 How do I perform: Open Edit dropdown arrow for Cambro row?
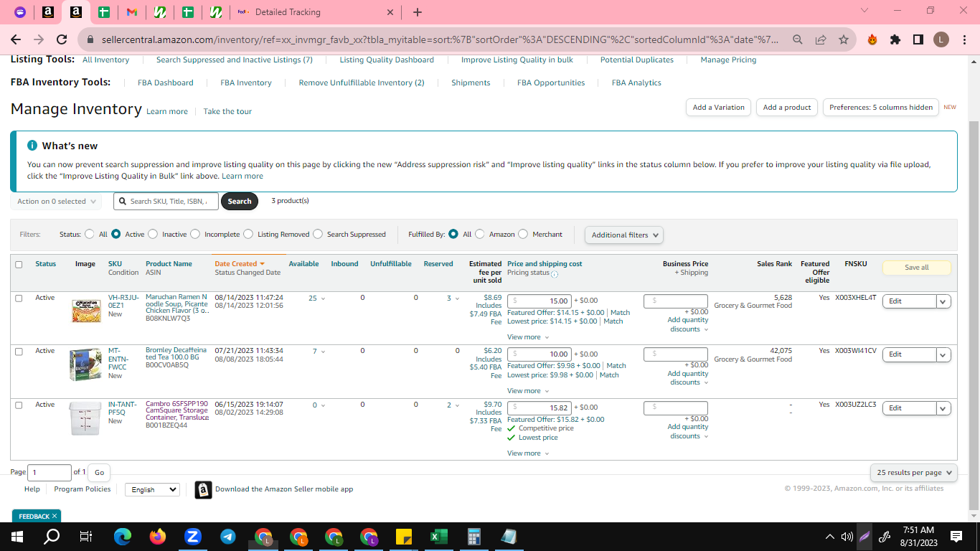click(x=944, y=408)
